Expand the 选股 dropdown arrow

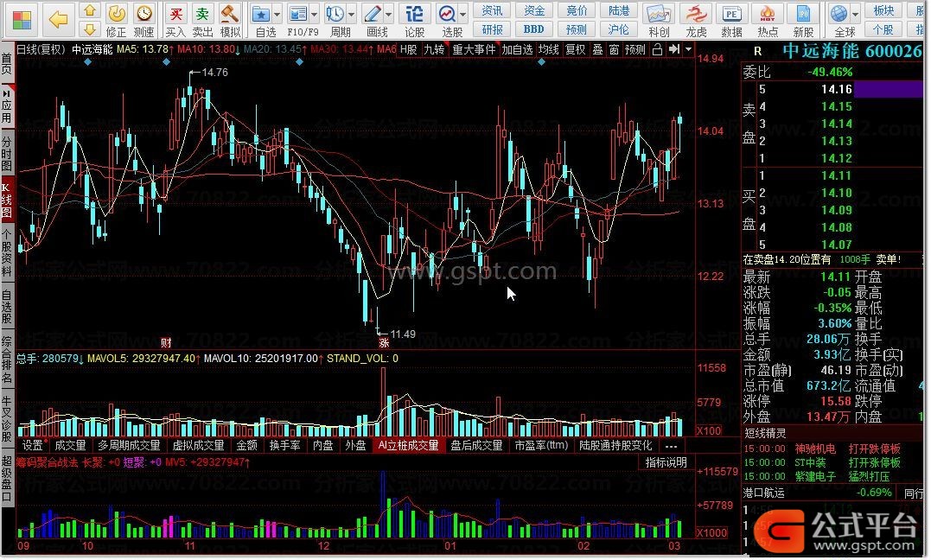463,14
